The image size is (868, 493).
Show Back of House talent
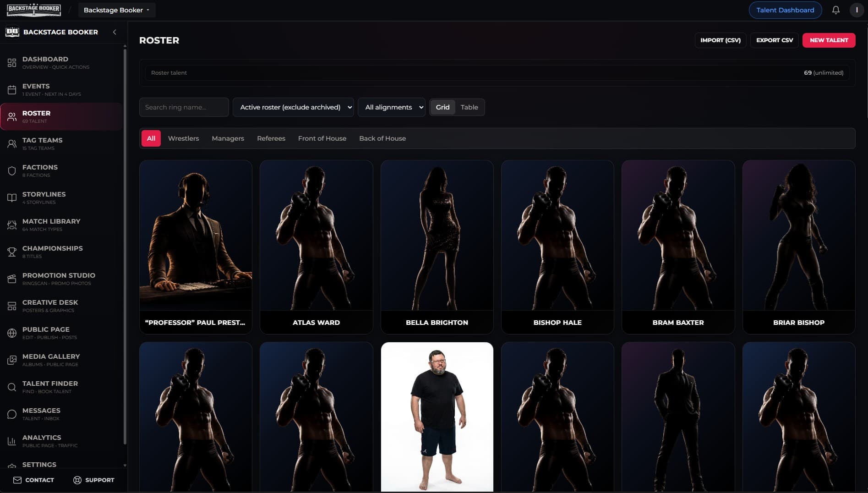pyautogui.click(x=382, y=138)
